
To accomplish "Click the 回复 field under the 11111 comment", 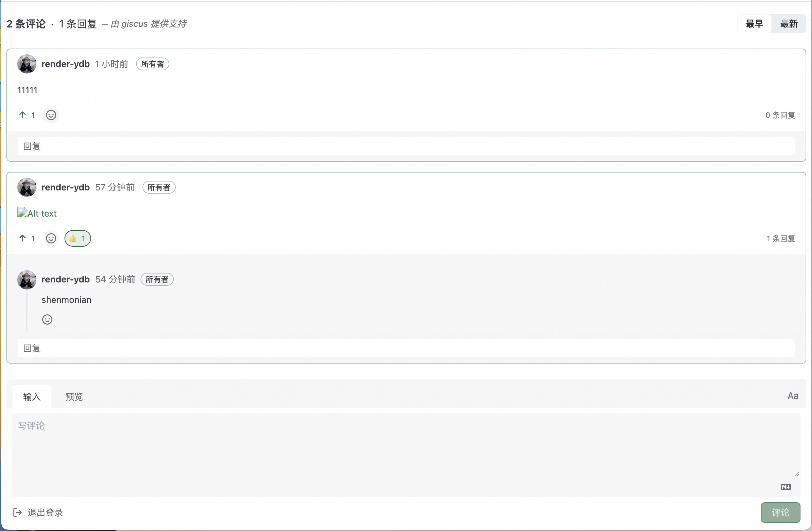I will pyautogui.click(x=406, y=146).
